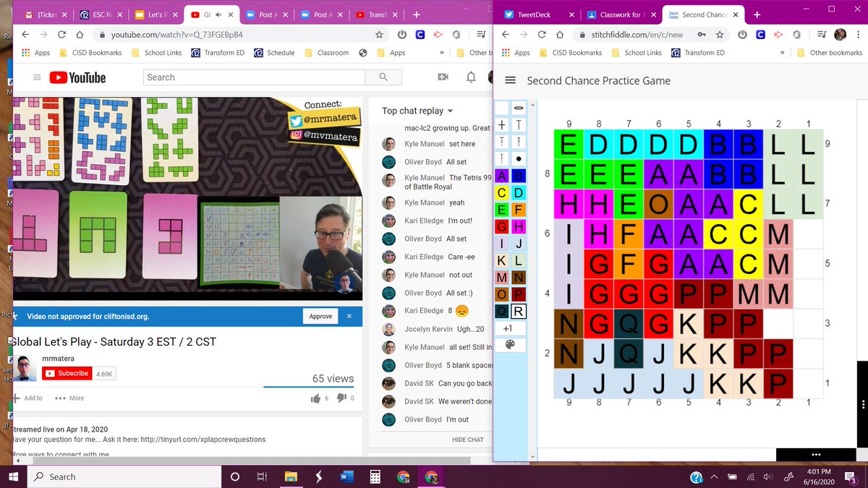Viewport: 868px width, 488px height.
Task: Click HIDE CHAT below the chat replay
Action: (468, 439)
